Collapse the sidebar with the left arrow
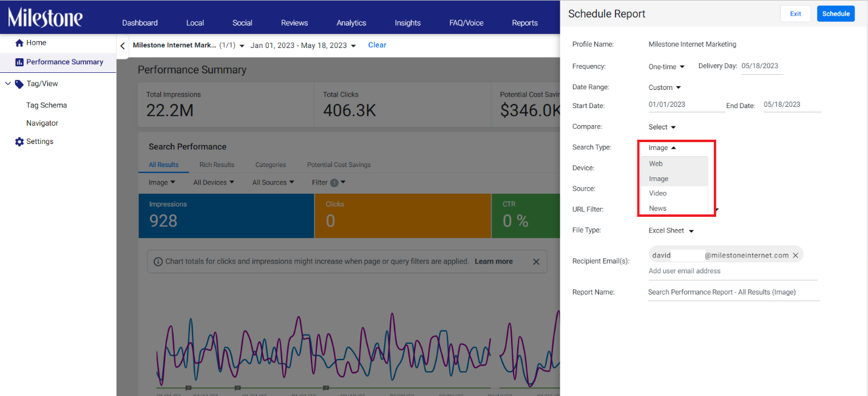 [x=122, y=46]
